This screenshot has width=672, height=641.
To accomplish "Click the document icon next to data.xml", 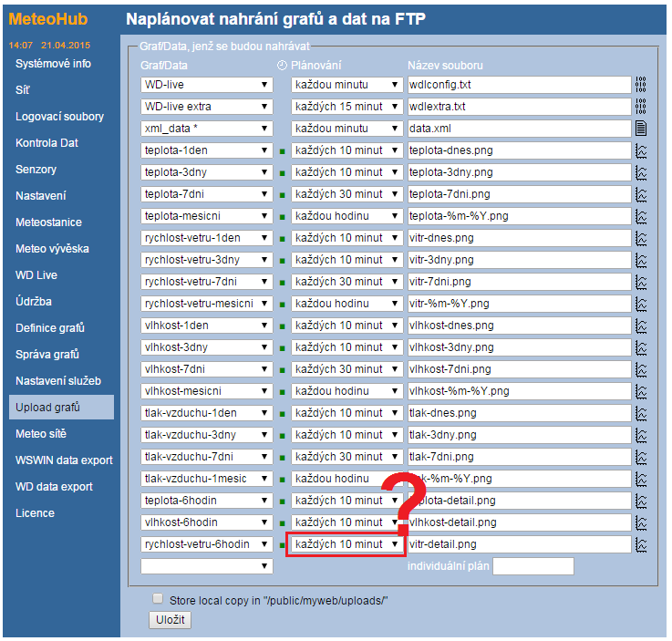I will [641, 129].
